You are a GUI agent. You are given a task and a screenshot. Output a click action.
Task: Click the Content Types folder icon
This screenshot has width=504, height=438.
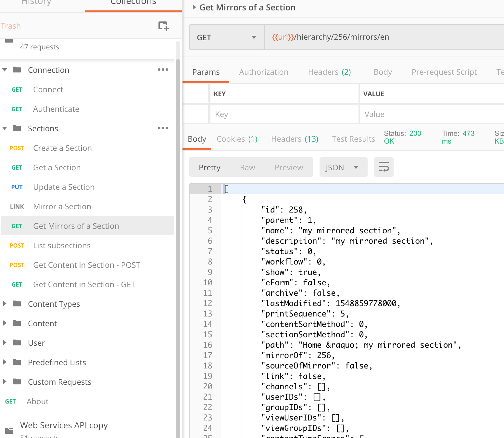tap(17, 304)
